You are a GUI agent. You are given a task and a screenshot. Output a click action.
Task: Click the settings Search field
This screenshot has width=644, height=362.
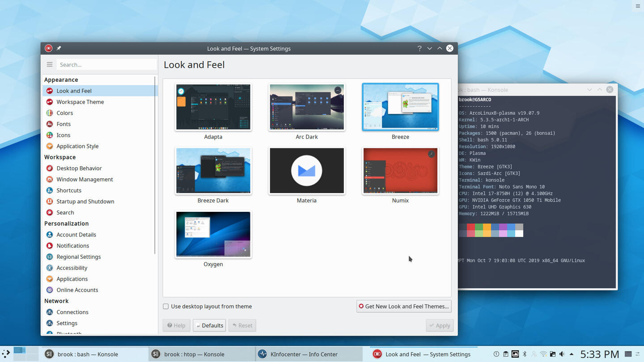tap(106, 64)
